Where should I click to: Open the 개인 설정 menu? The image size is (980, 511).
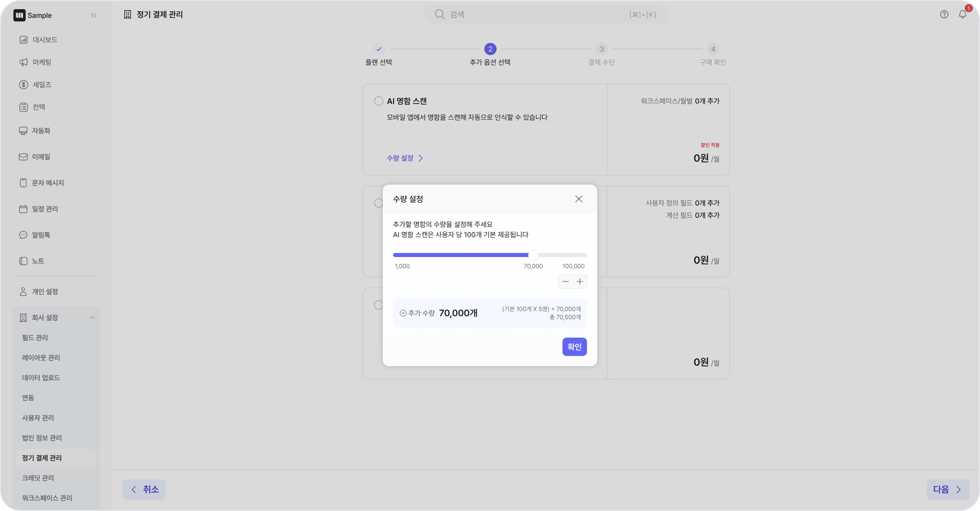pos(45,292)
